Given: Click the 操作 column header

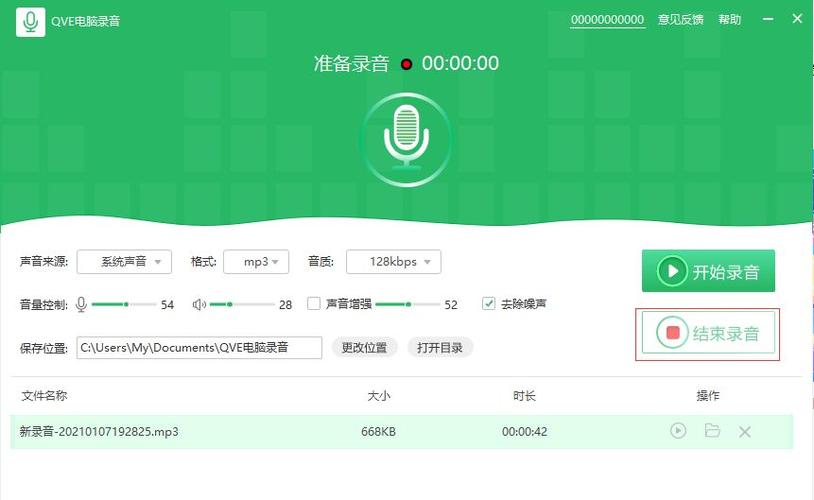Looking at the screenshot, I should click(x=708, y=396).
